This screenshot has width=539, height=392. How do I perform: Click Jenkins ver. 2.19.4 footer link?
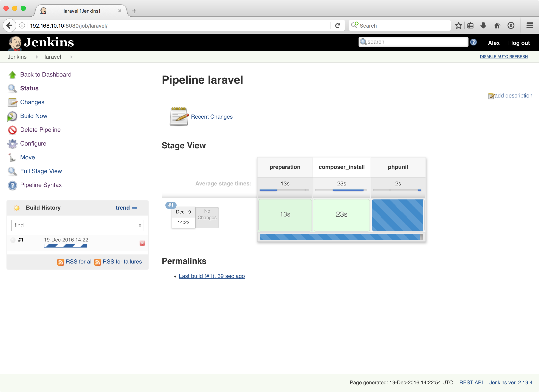click(511, 383)
